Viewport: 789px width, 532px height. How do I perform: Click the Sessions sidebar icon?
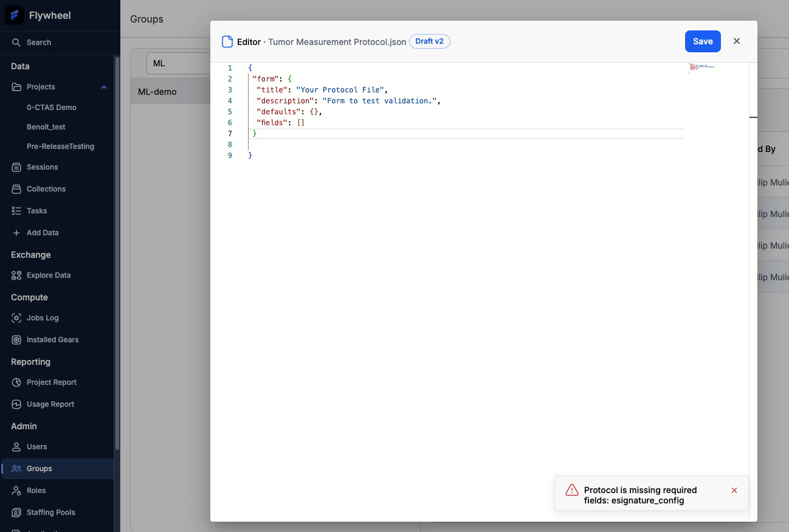click(x=16, y=167)
